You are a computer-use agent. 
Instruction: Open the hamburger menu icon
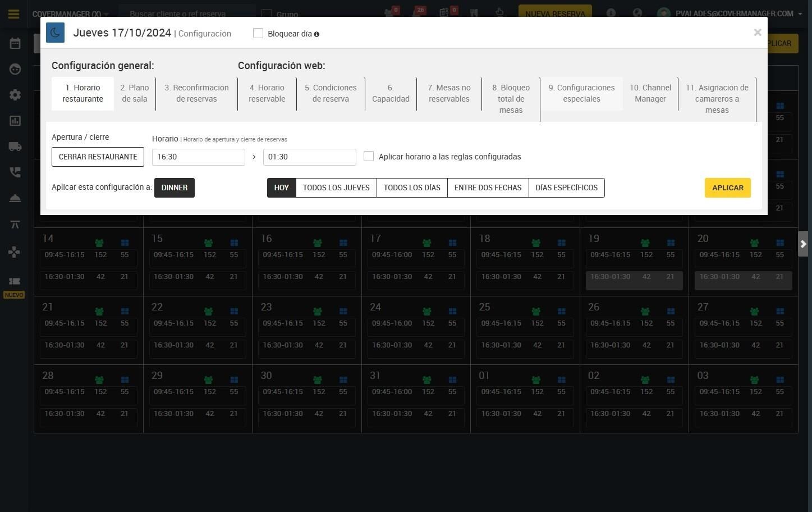(x=13, y=13)
